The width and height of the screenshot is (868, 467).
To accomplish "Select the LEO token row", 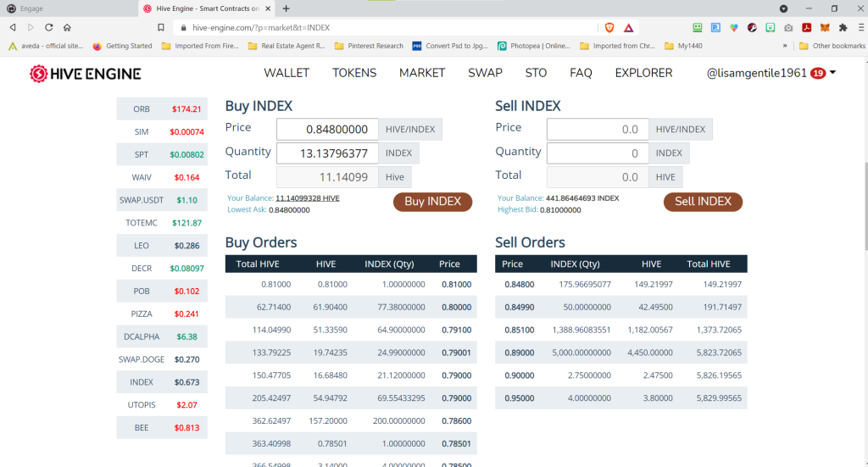I will pyautogui.click(x=162, y=245).
